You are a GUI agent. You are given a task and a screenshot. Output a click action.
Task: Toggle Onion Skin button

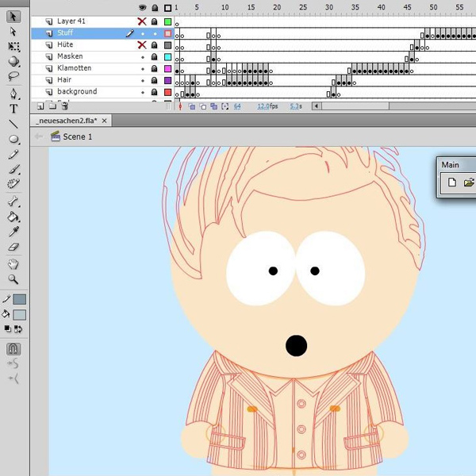[192, 106]
